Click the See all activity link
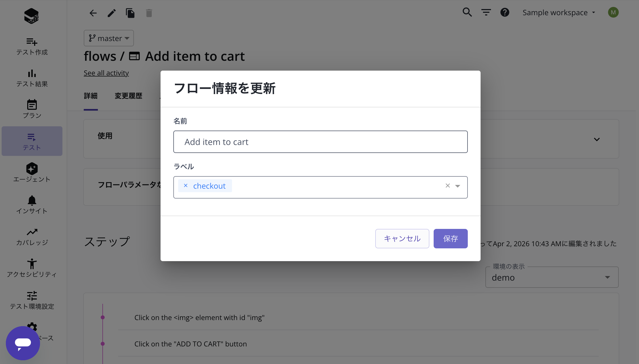 coord(106,73)
